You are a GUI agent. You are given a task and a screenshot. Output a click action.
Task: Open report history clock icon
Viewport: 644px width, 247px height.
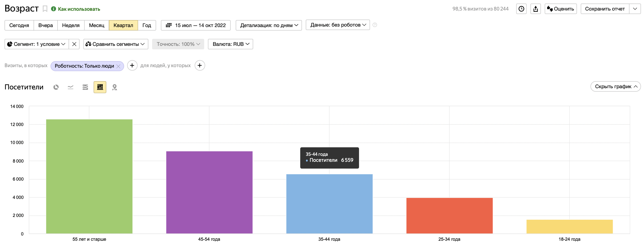(521, 9)
